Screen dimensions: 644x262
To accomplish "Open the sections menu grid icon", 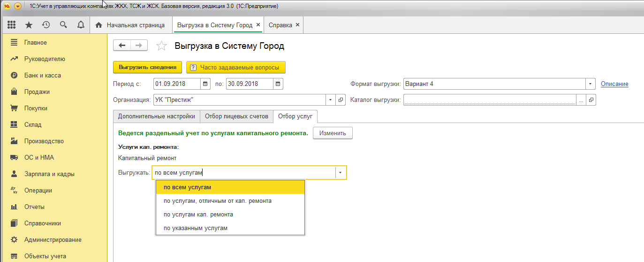I will click(12, 25).
